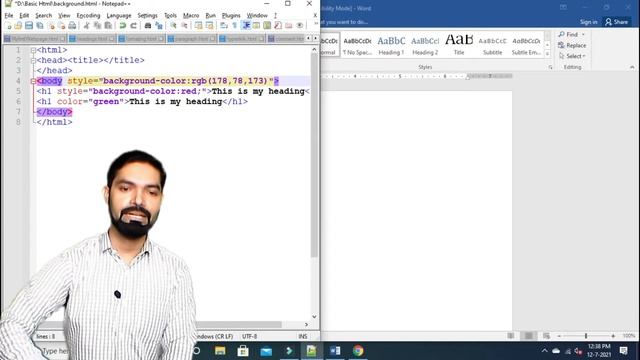Undo with the green arrow icon

pyautogui.click(x=122, y=26)
